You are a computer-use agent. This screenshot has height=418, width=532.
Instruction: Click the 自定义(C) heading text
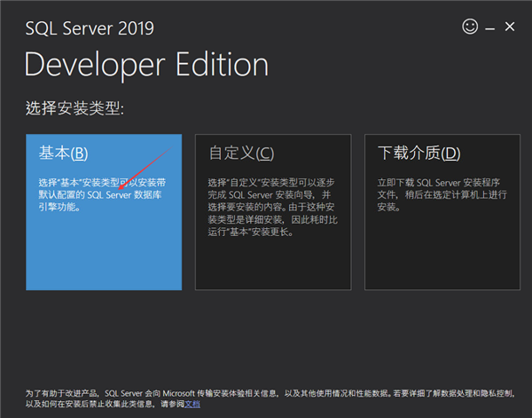click(241, 154)
